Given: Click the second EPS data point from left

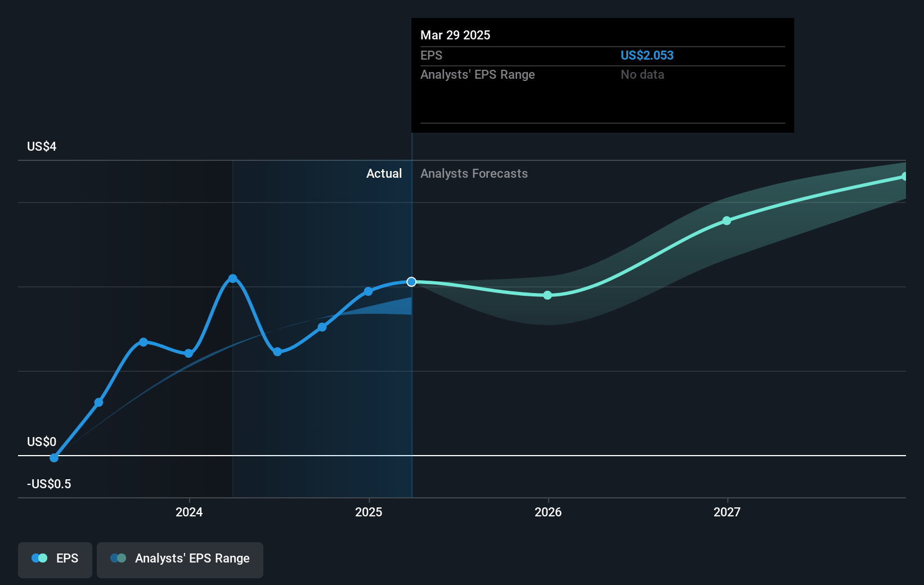Looking at the screenshot, I should 98,402.
